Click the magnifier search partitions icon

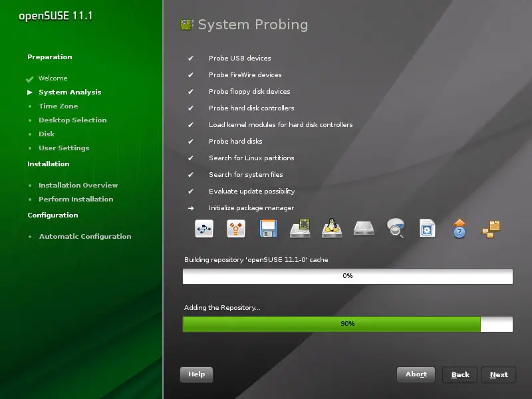396,228
